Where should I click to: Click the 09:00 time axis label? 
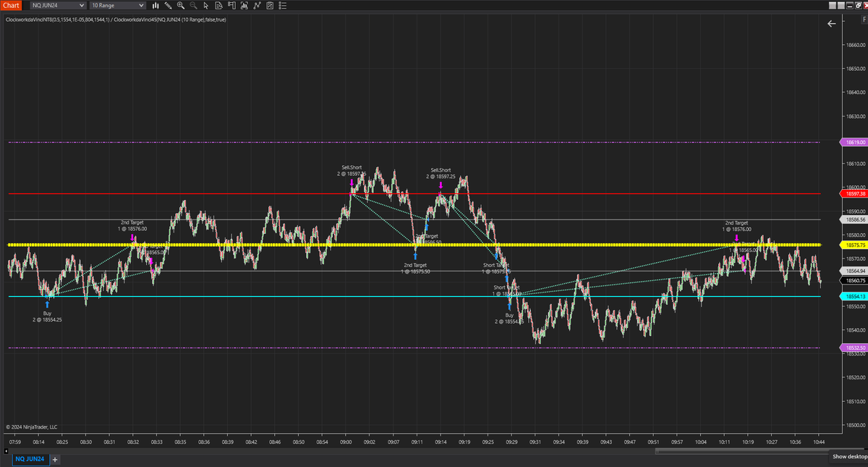pyautogui.click(x=346, y=441)
